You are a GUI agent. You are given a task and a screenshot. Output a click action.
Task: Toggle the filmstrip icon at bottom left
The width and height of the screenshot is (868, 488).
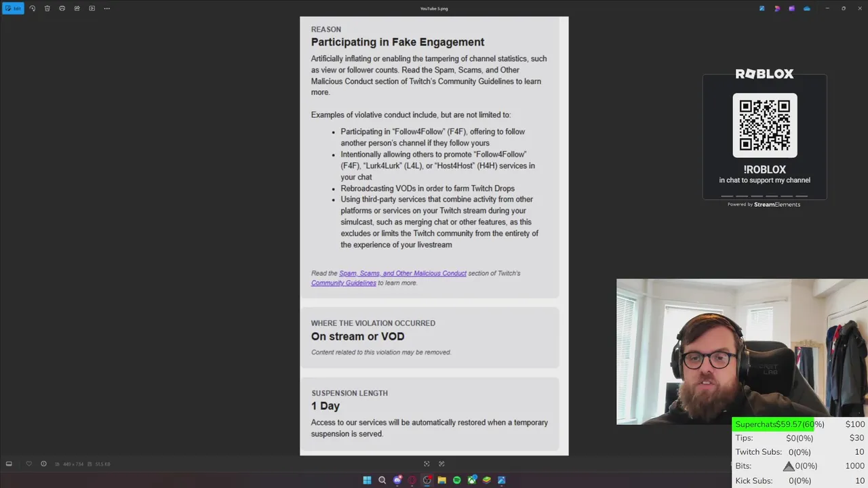coord(9,464)
